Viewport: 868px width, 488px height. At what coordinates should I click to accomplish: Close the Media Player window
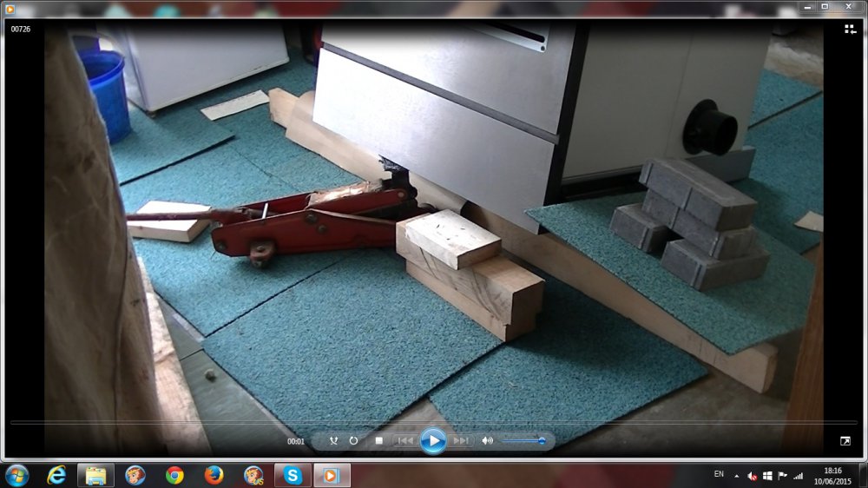point(849,7)
